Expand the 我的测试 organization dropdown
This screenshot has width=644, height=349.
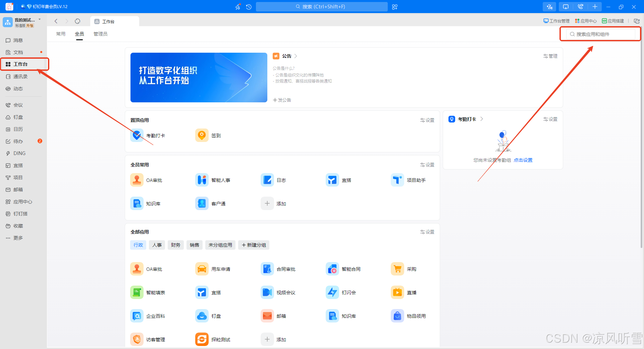tap(40, 19)
